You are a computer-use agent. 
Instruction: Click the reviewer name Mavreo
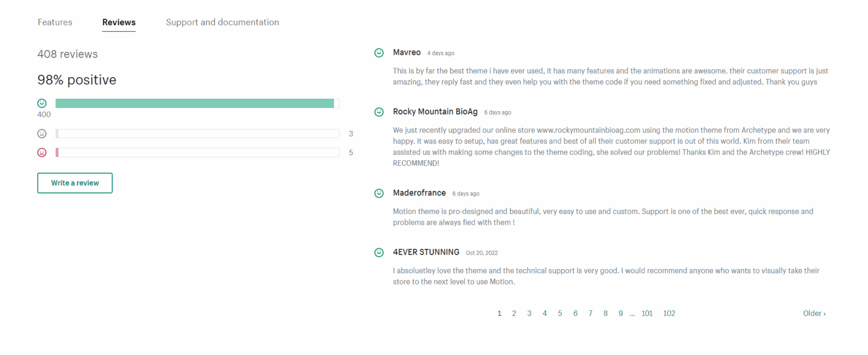click(x=407, y=52)
